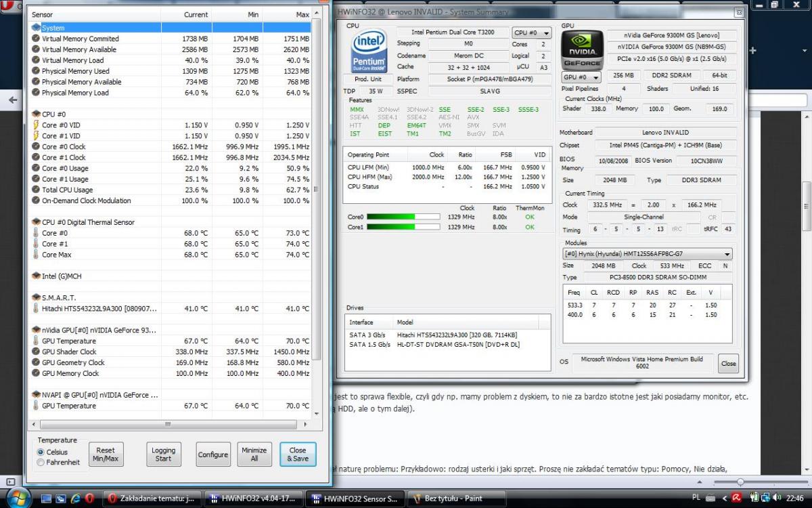Screen dimensions: 812x508
Task: Select the CPU #0 sensor group row
Action: [171, 114]
